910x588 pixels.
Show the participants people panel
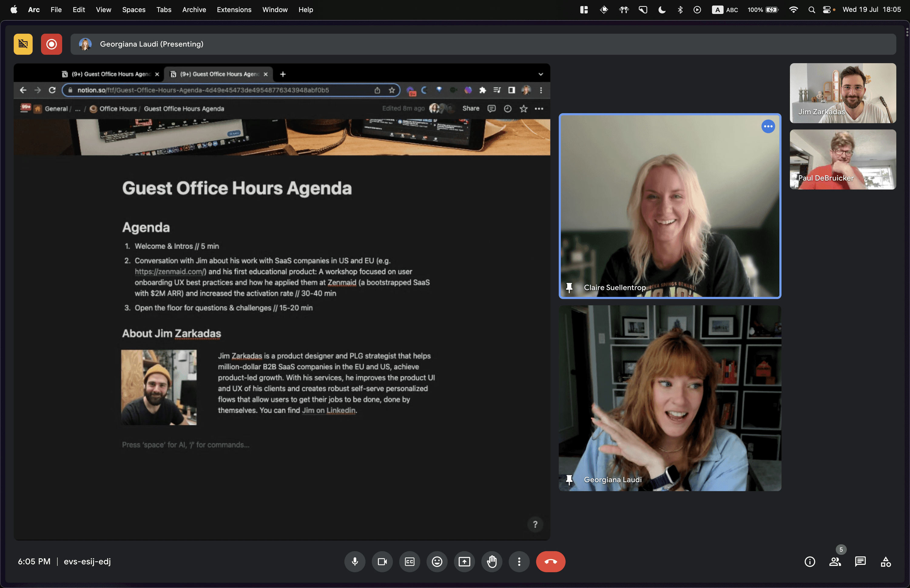point(835,561)
